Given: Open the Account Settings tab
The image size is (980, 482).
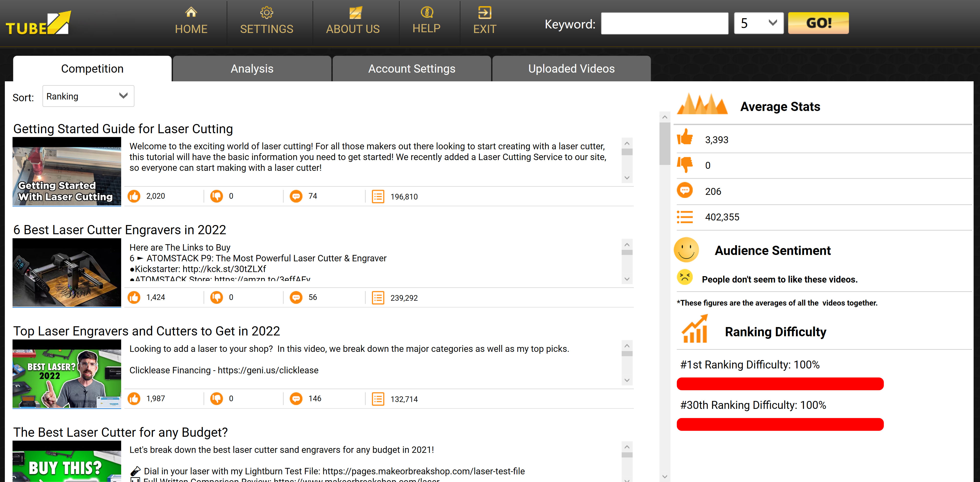Looking at the screenshot, I should coord(412,69).
